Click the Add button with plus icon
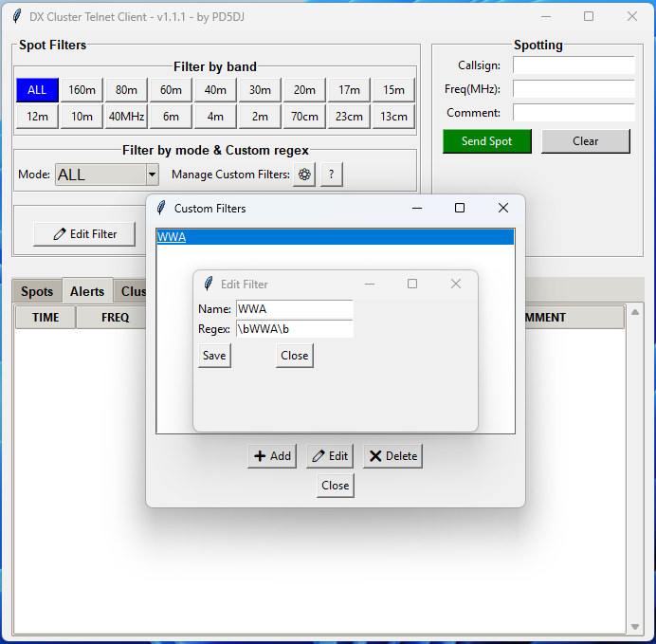 272,456
